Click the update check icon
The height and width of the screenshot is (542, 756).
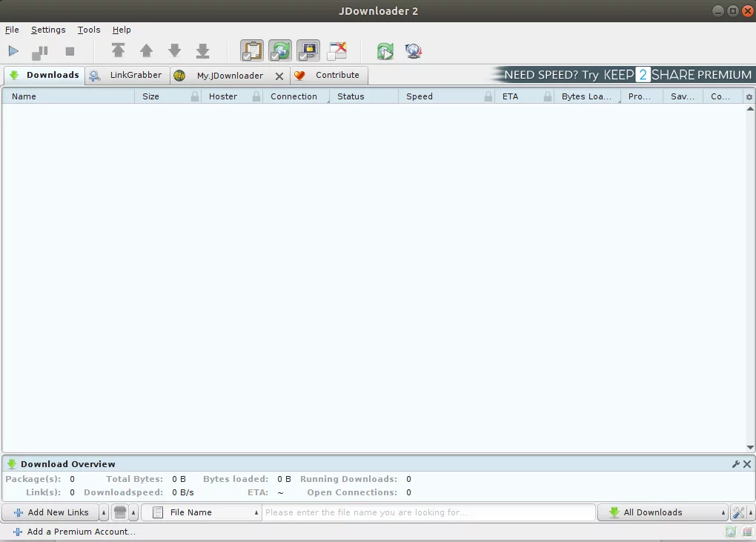coord(385,51)
